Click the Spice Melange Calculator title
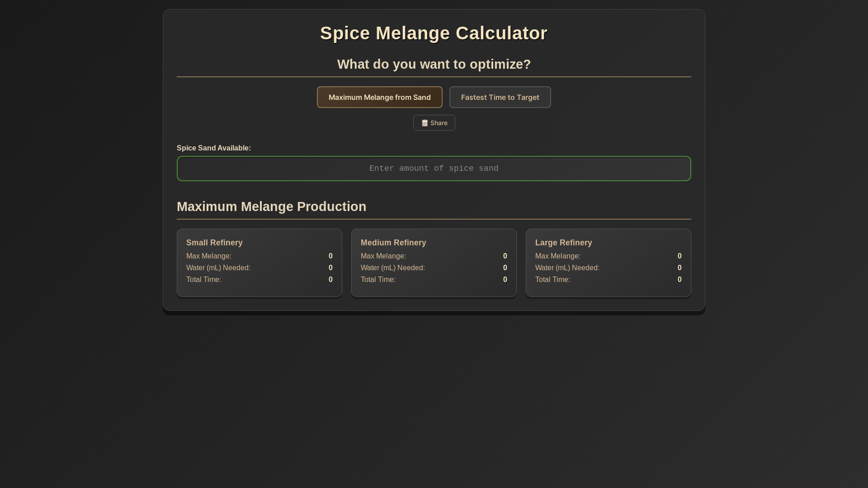The image size is (868, 488). pos(434,33)
